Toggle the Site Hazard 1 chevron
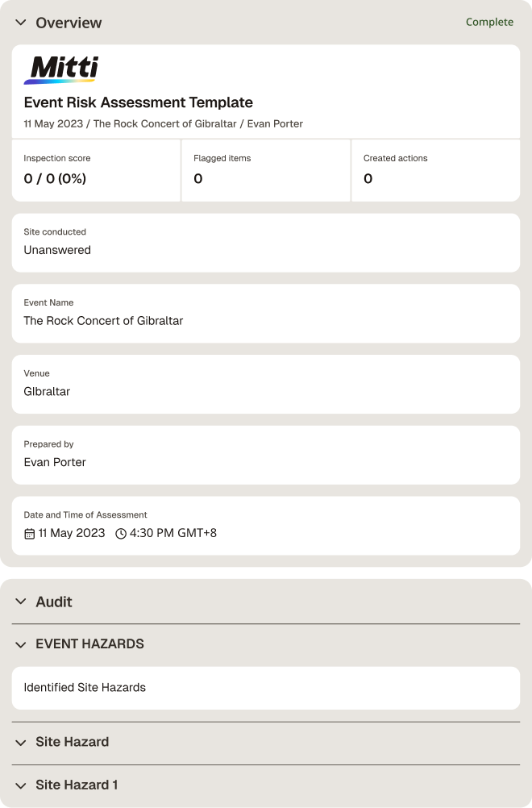 coord(21,786)
